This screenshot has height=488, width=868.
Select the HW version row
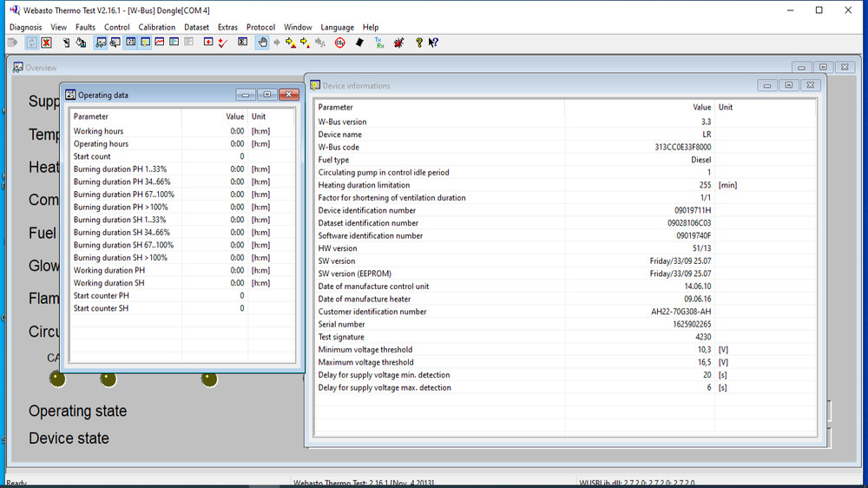565,248
